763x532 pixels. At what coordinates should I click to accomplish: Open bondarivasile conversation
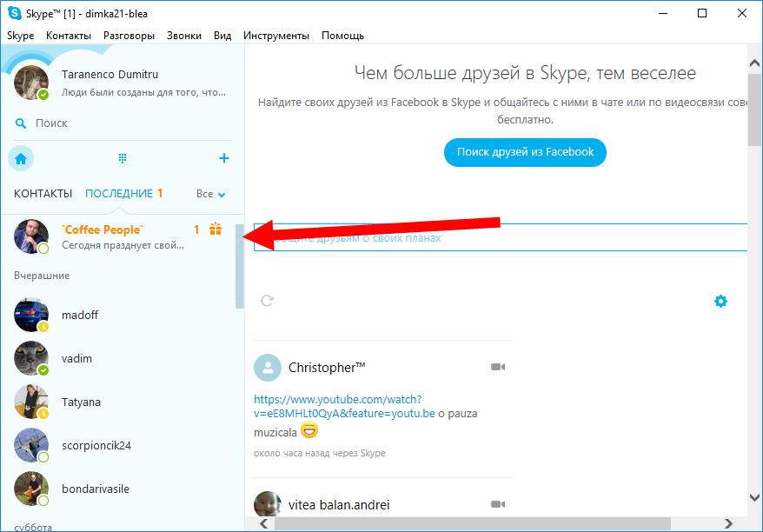pos(118,489)
